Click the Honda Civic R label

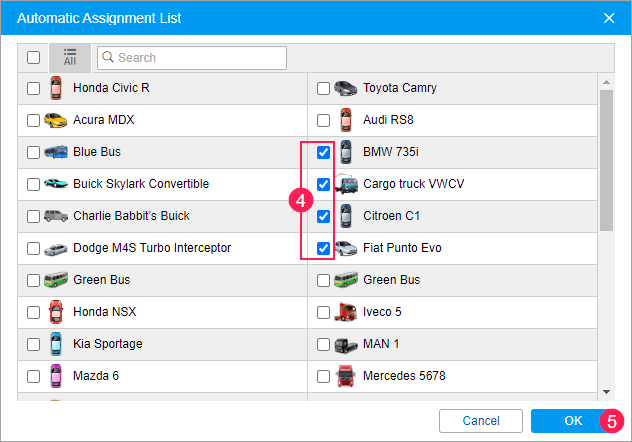[111, 88]
